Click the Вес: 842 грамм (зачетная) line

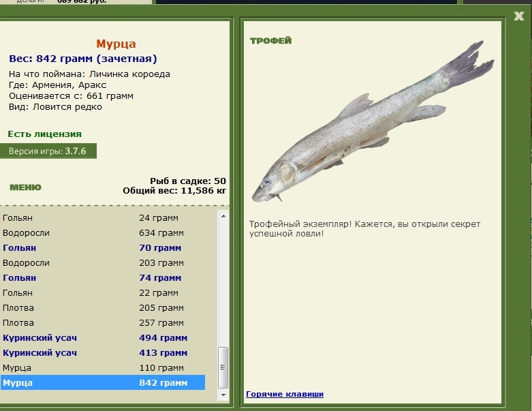click(83, 59)
